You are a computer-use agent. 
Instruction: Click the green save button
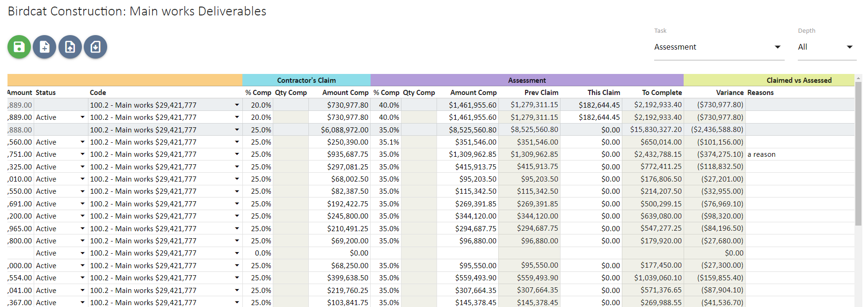(x=19, y=47)
